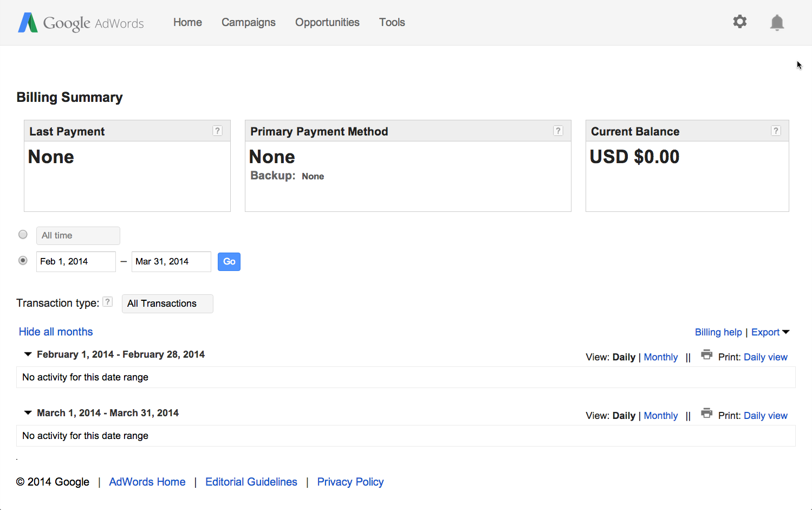
Task: Select the All time radio button
Action: click(23, 235)
